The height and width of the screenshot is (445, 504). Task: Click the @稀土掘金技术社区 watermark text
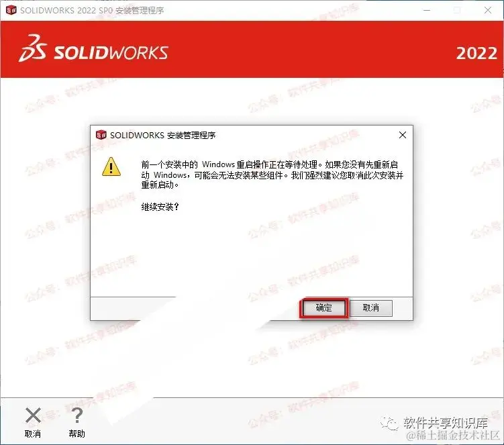pos(453,436)
